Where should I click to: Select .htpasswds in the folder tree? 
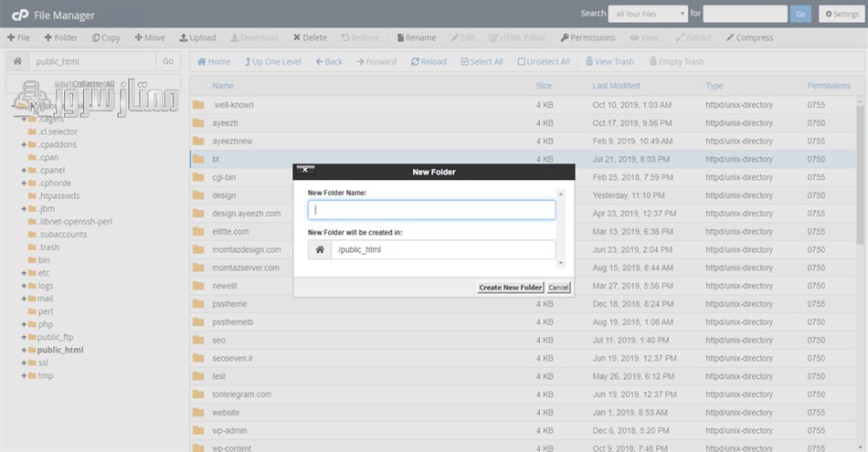pos(58,195)
